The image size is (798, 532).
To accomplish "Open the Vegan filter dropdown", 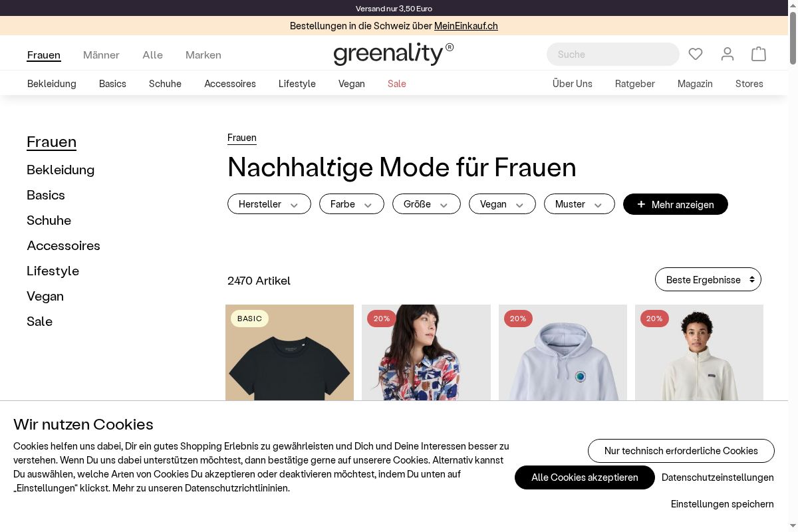I will click(x=502, y=204).
